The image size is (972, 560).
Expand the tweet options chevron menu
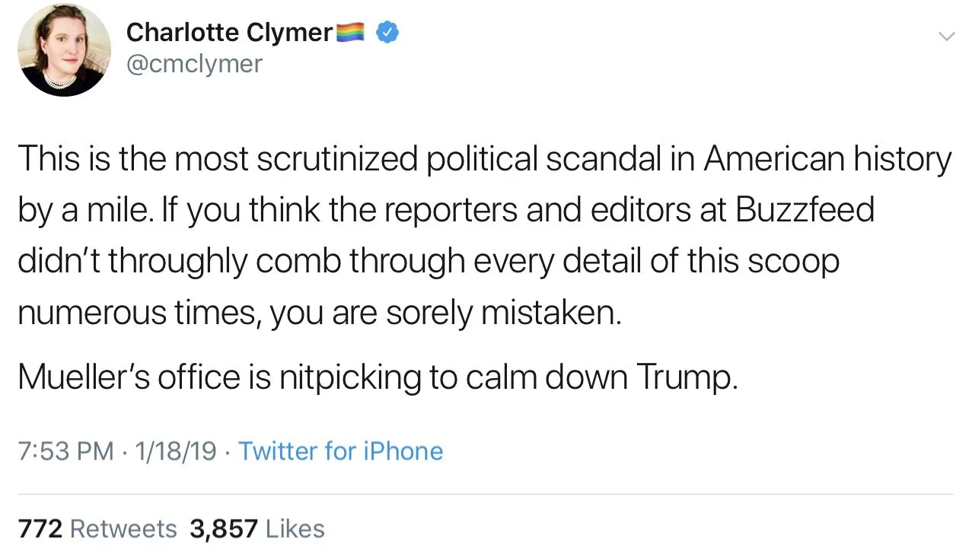(946, 36)
